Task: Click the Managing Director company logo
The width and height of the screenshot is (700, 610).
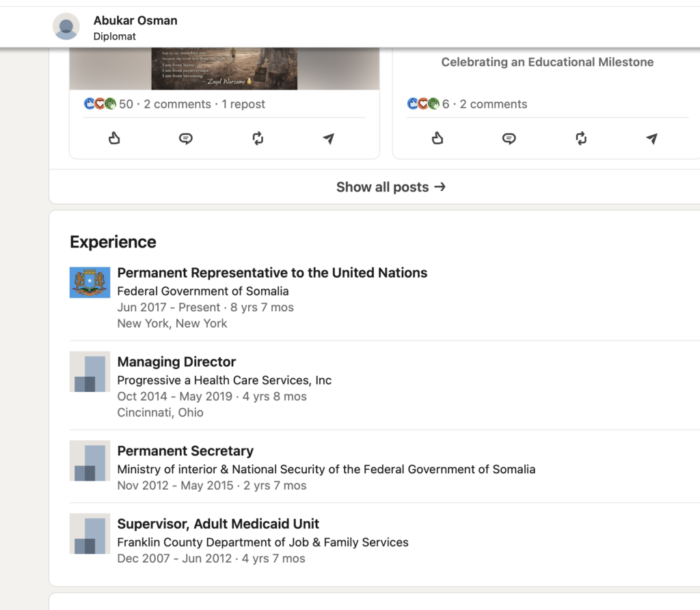Action: pyautogui.click(x=90, y=372)
